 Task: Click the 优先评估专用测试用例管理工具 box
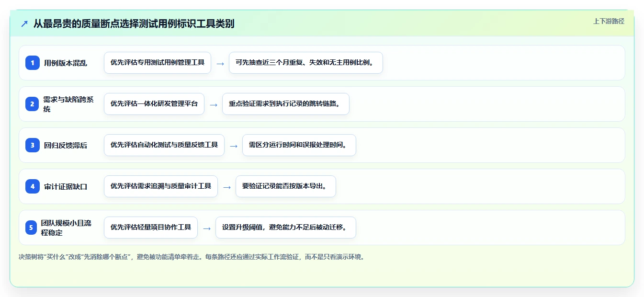pos(158,63)
